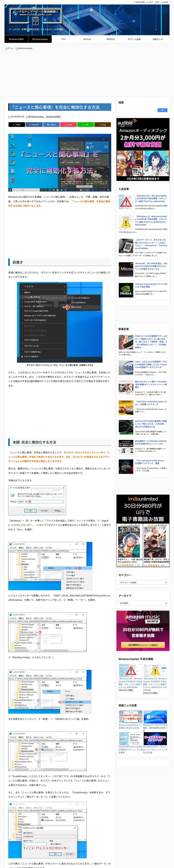This screenshot has height=868, width=174.
Task: Open the Audible 2か月分3,000円 ad banner
Action: (x=143, y=150)
